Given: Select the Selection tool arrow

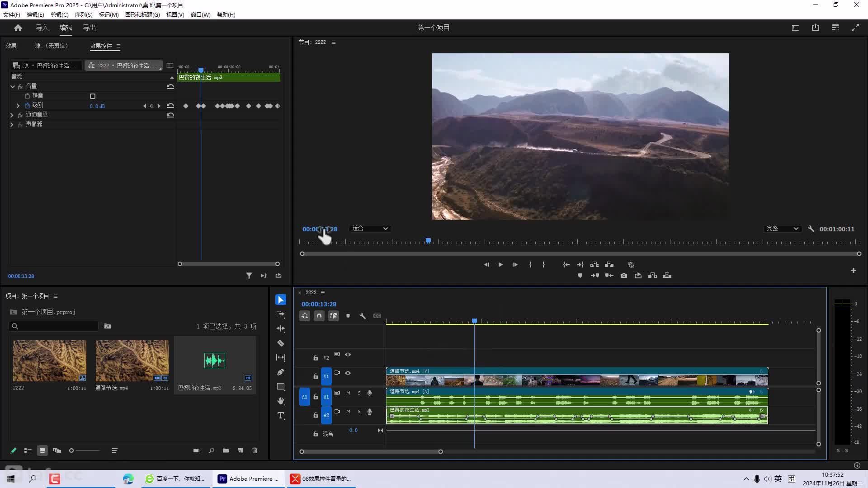Looking at the screenshot, I should point(280,300).
